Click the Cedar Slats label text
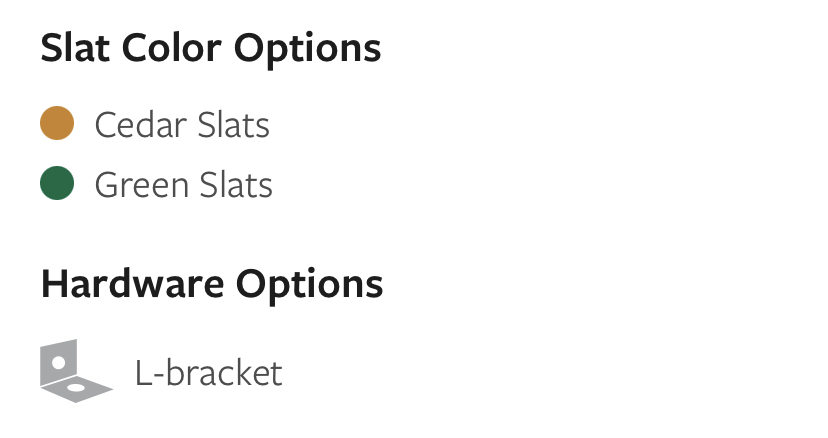 [182, 125]
